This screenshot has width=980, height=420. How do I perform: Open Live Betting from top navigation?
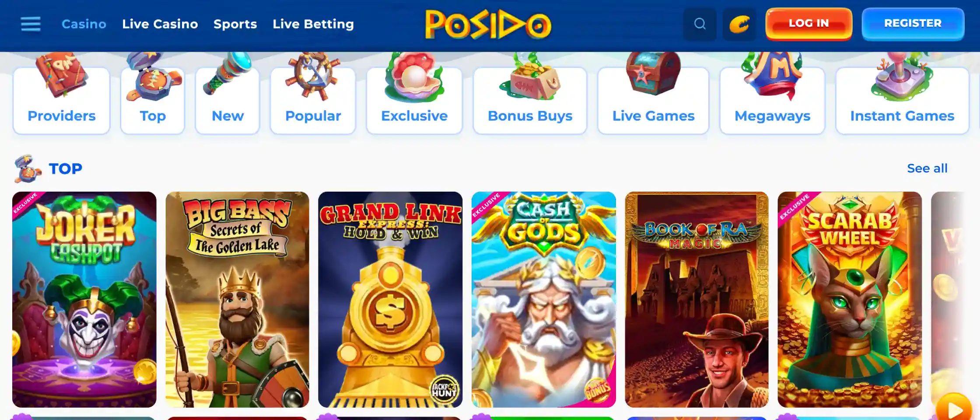tap(313, 24)
